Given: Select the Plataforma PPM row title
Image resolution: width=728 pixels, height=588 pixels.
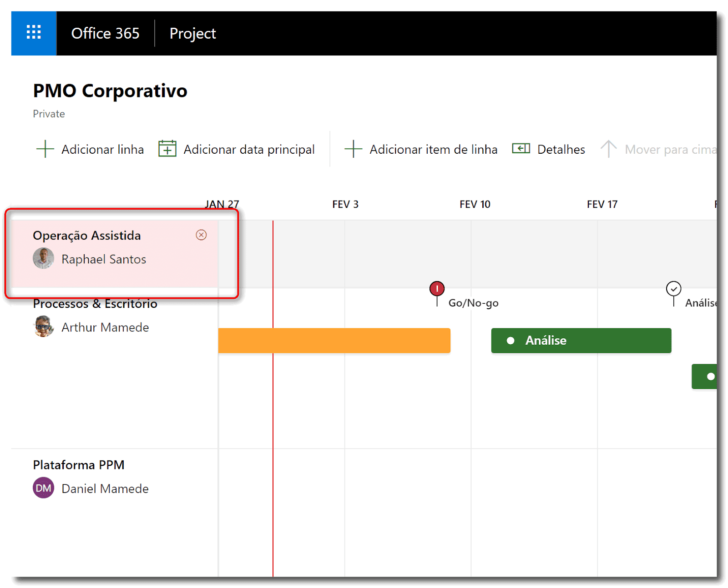Looking at the screenshot, I should click(x=79, y=465).
